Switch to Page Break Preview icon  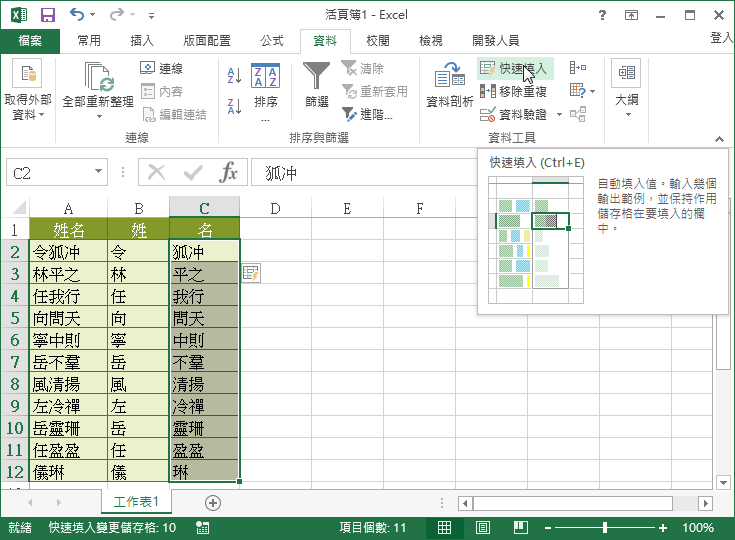(x=521, y=528)
